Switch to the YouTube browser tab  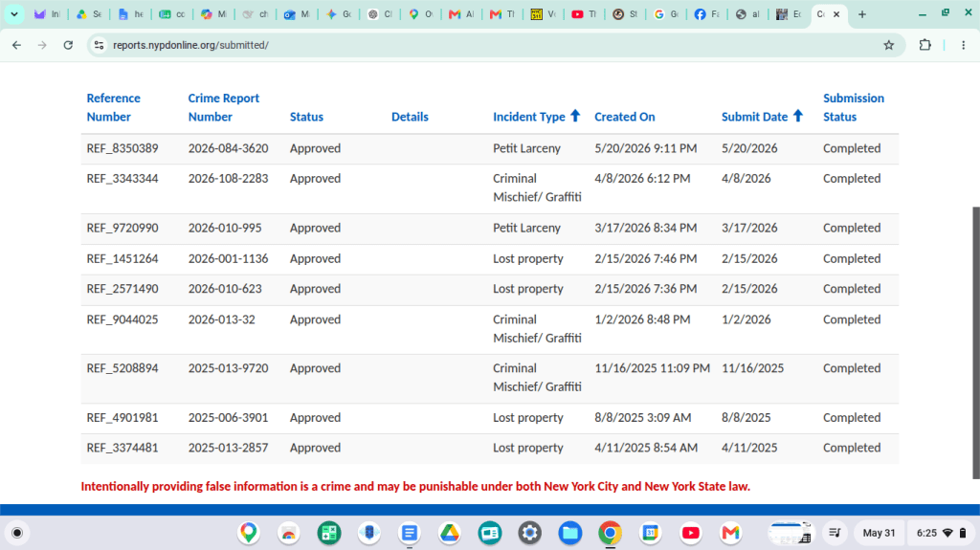(x=585, y=13)
